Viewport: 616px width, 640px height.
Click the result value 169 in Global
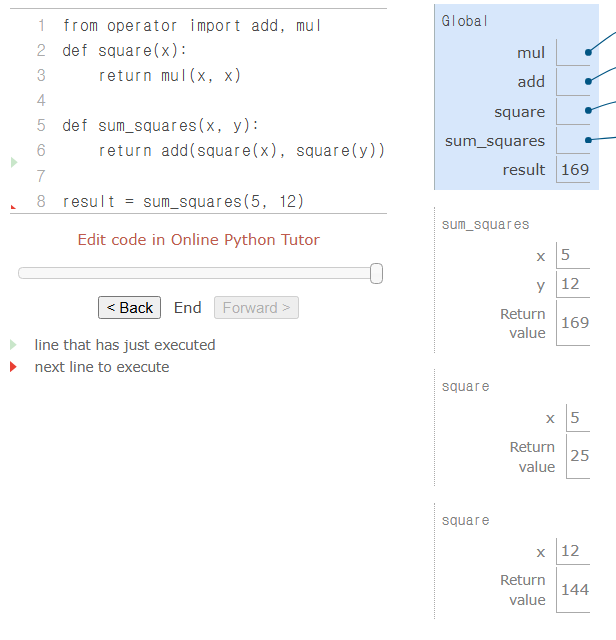(575, 169)
